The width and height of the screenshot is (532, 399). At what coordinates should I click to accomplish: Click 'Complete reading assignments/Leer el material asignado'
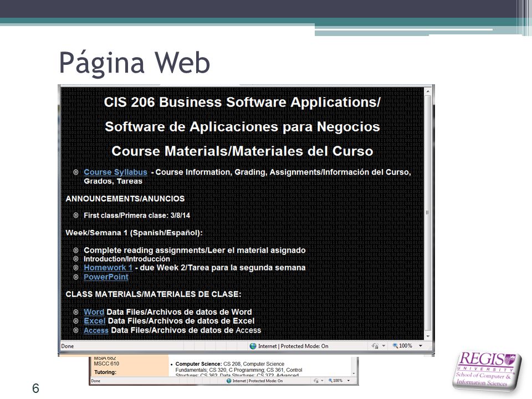pos(195,250)
